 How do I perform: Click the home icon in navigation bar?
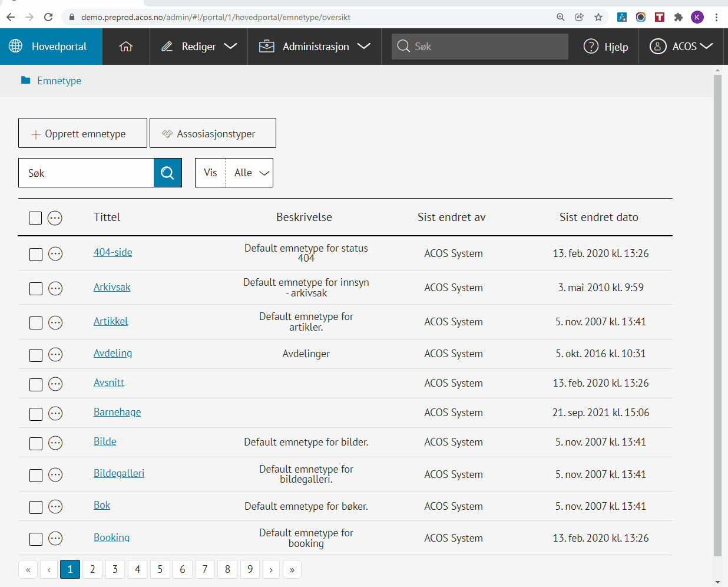pos(126,47)
